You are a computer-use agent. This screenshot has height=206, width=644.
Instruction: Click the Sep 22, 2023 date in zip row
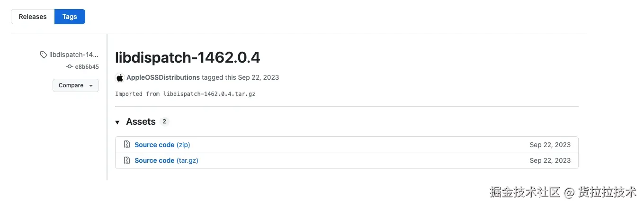tap(550, 145)
